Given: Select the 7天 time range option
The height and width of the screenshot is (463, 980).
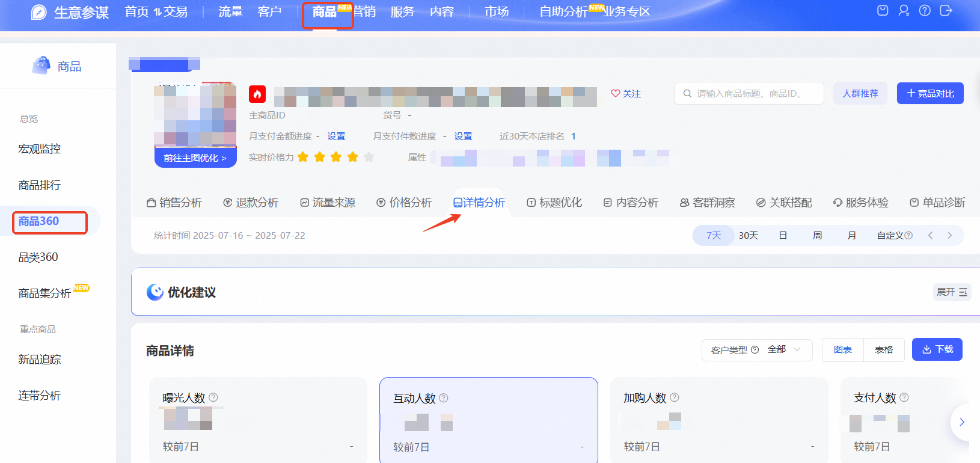Looking at the screenshot, I should click(x=714, y=236).
